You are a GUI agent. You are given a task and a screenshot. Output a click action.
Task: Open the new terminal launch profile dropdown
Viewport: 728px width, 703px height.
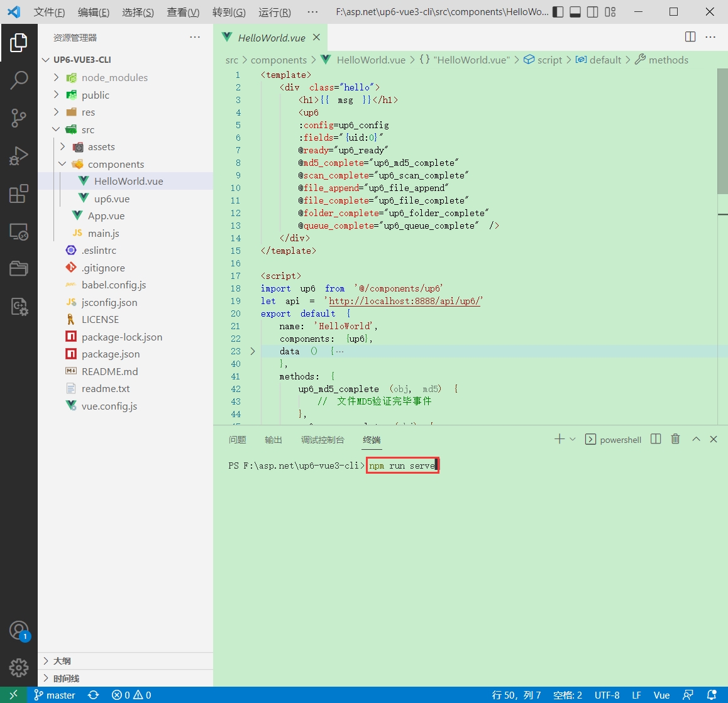pos(572,439)
